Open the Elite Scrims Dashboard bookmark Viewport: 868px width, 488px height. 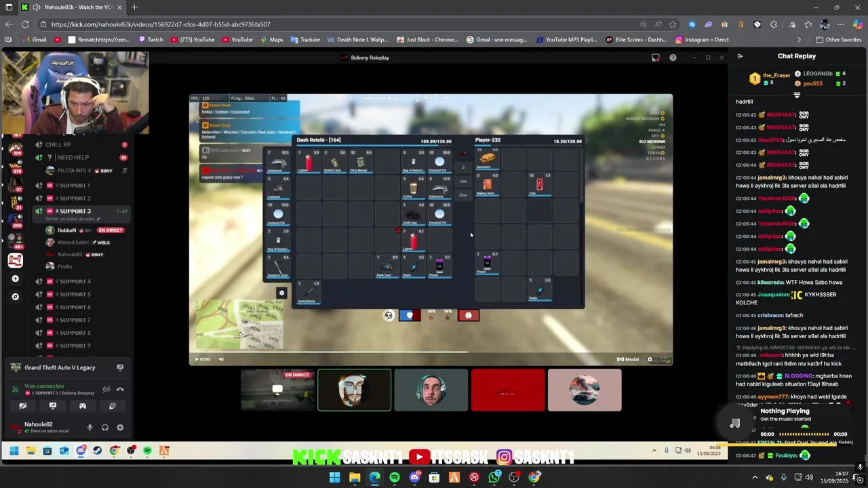pyautogui.click(x=636, y=40)
